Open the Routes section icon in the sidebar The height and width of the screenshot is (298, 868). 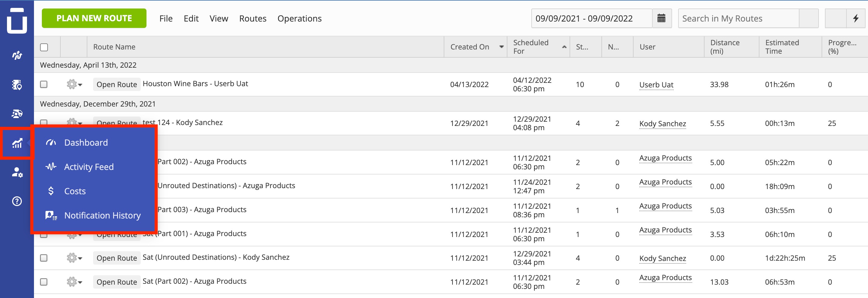pos(17,55)
